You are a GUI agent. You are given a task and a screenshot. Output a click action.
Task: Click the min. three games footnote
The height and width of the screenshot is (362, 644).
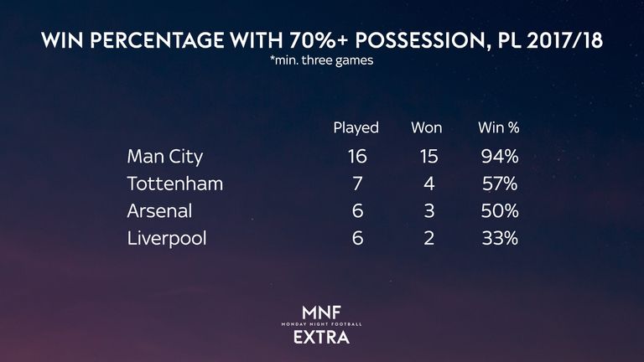click(322, 60)
